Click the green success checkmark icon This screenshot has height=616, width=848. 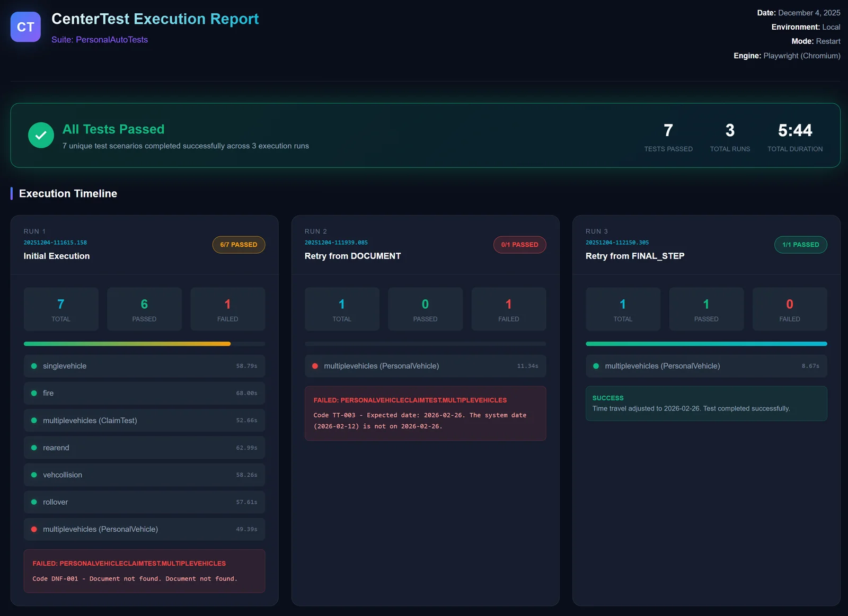(41, 135)
